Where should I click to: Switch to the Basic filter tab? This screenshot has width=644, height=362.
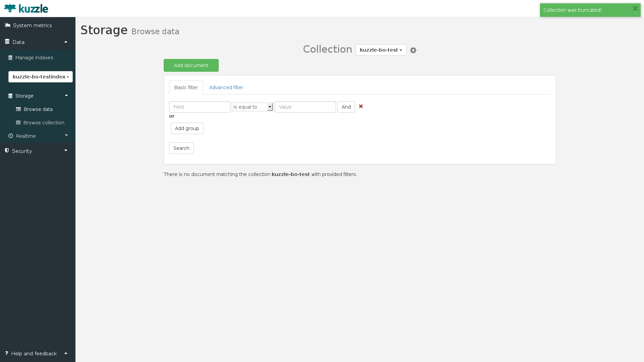coord(186,87)
